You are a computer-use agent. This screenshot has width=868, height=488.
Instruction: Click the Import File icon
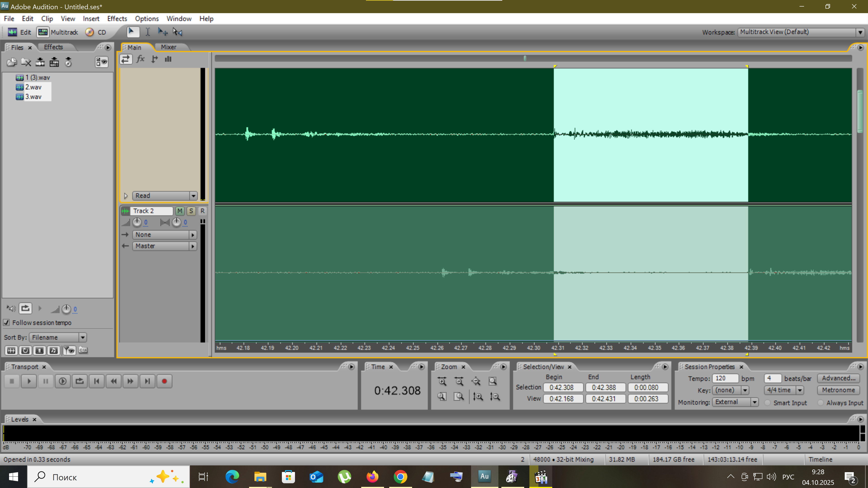click(12, 62)
